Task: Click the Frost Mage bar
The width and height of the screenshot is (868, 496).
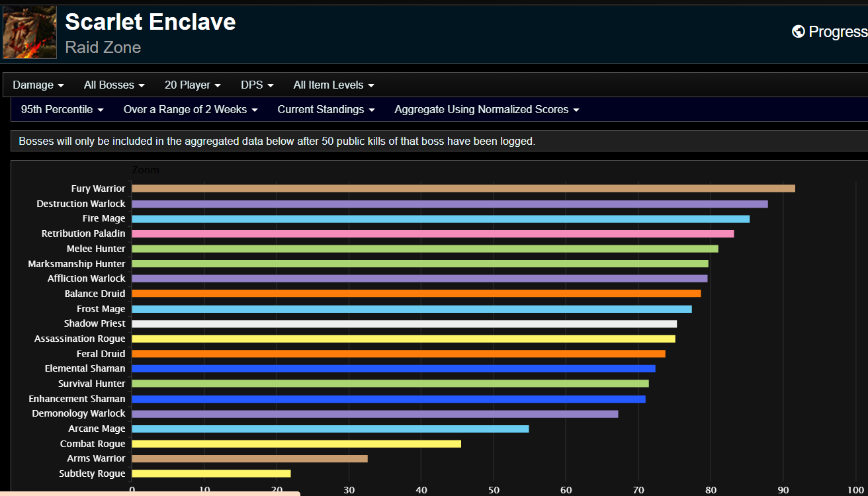Action: (x=412, y=309)
